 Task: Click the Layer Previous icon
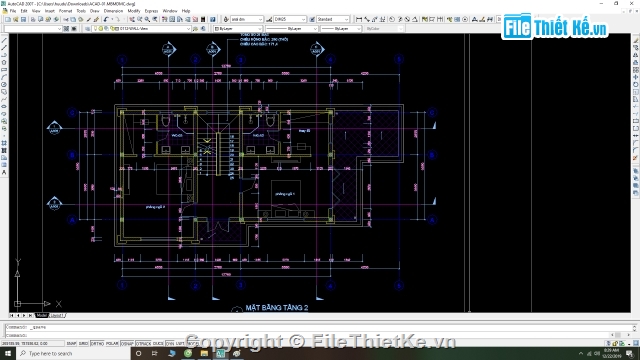click(202, 29)
